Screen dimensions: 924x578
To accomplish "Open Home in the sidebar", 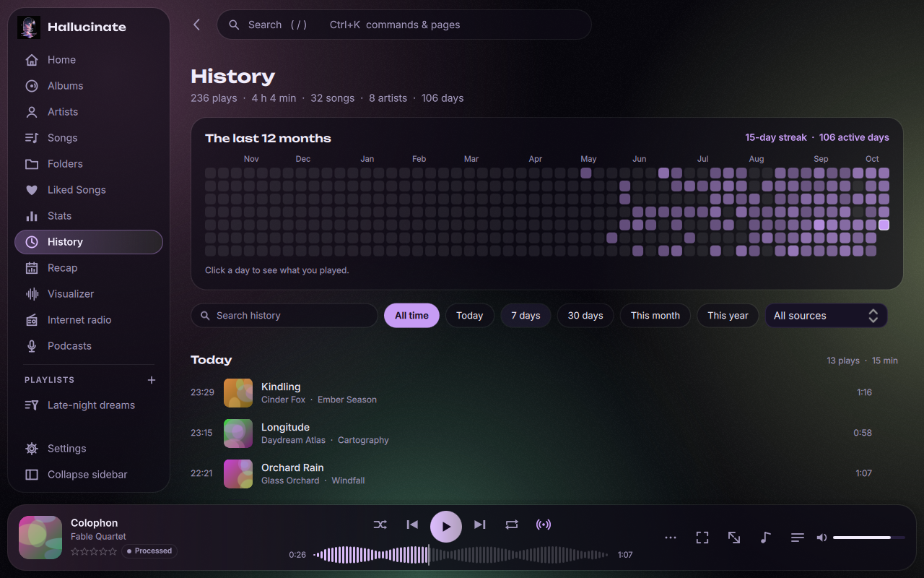I will click(89, 60).
